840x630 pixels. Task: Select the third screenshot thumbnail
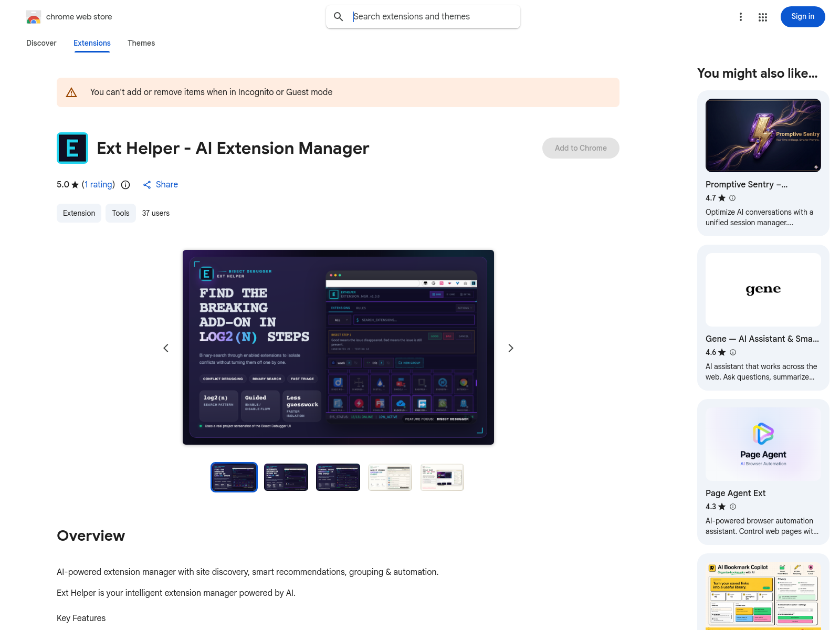click(338, 477)
